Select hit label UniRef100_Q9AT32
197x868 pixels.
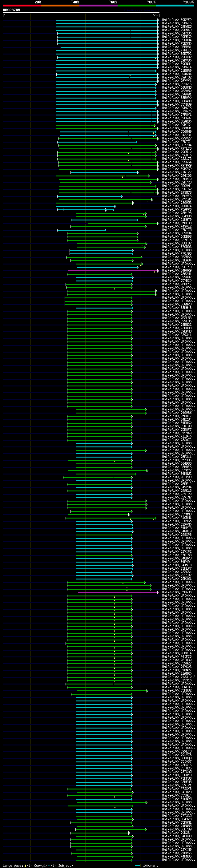(x=177, y=78)
